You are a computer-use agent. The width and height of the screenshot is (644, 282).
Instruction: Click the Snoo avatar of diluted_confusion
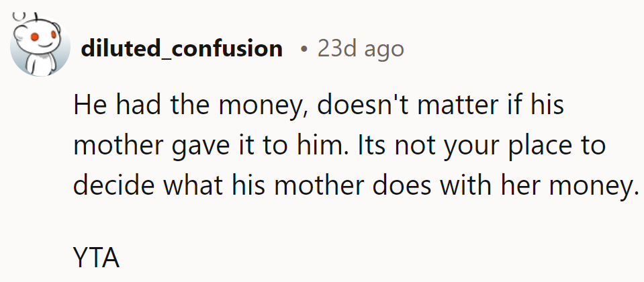click(x=40, y=46)
